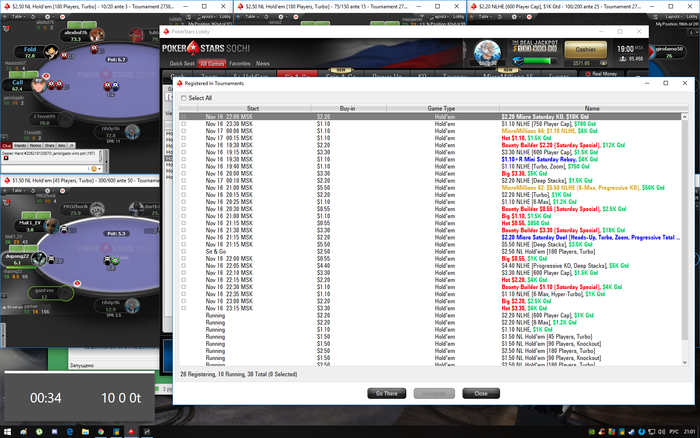
Task: Click the Close button in Registered dialog
Action: pos(481,393)
